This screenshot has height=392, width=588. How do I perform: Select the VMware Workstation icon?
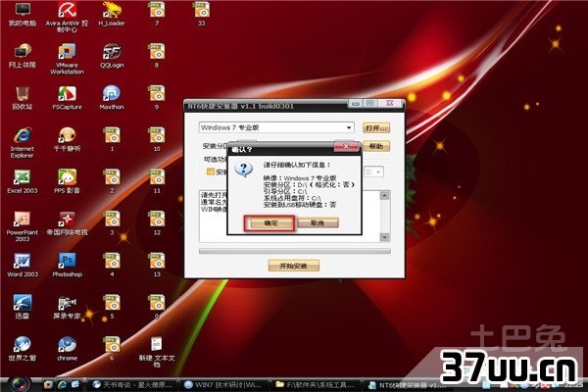coord(67,59)
